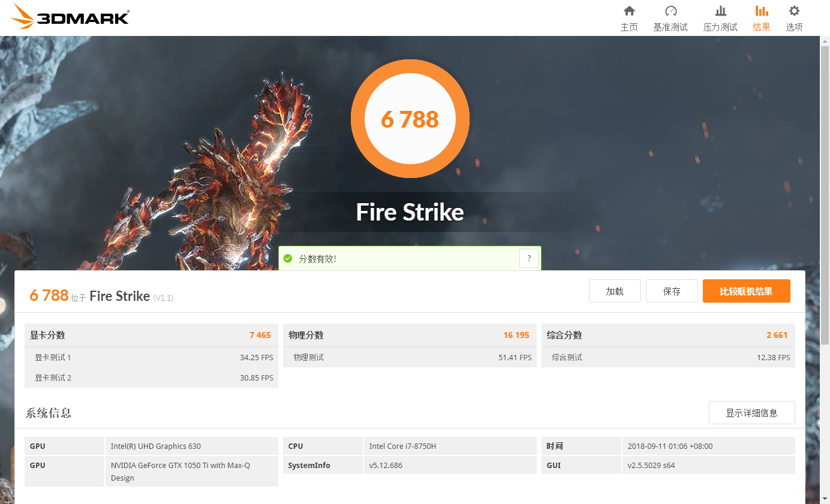Click the orange 结果 results icon
This screenshot has width=830, height=504.
pos(761,17)
